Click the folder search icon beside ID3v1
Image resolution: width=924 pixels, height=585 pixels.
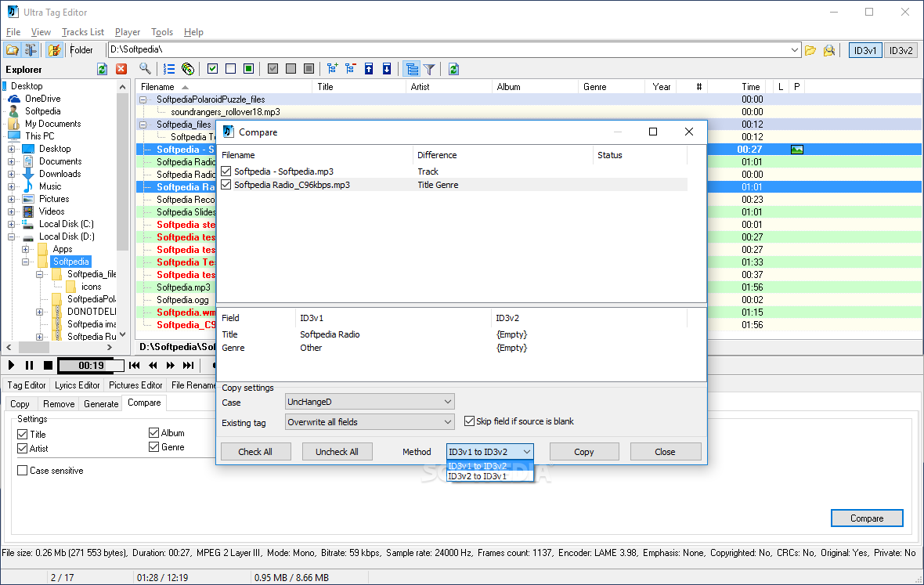pyautogui.click(x=829, y=50)
